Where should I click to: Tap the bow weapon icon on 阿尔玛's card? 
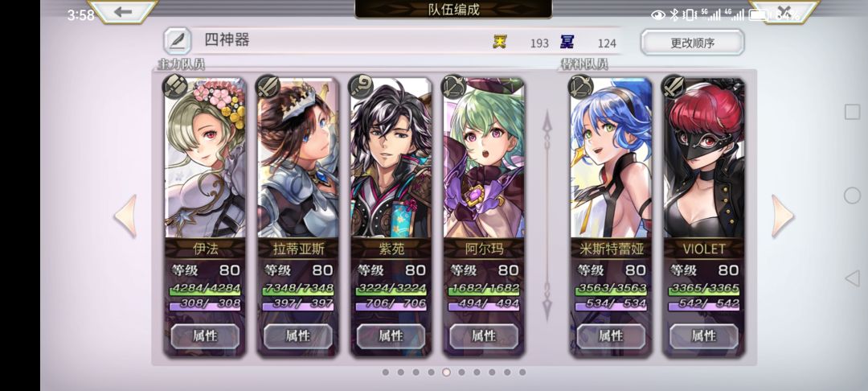pos(454,87)
